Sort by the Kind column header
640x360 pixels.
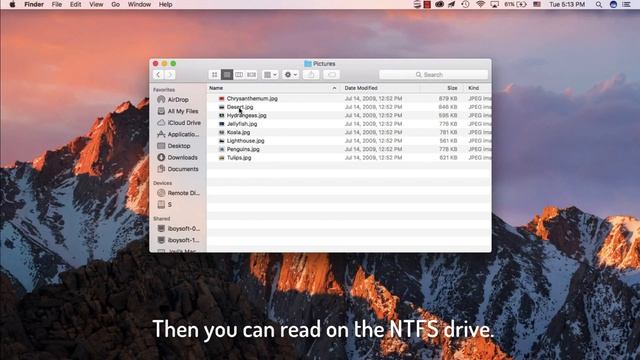click(478, 88)
